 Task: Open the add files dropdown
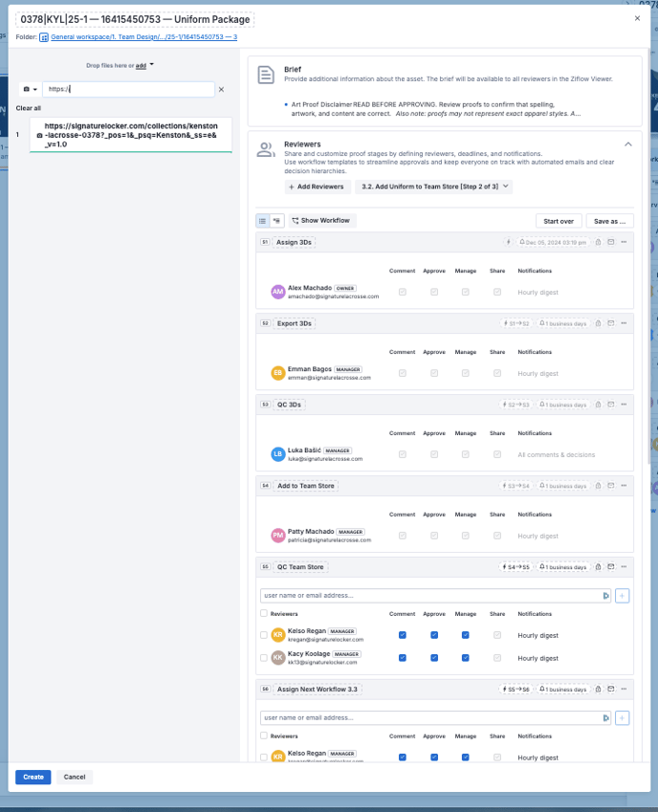tap(145, 65)
